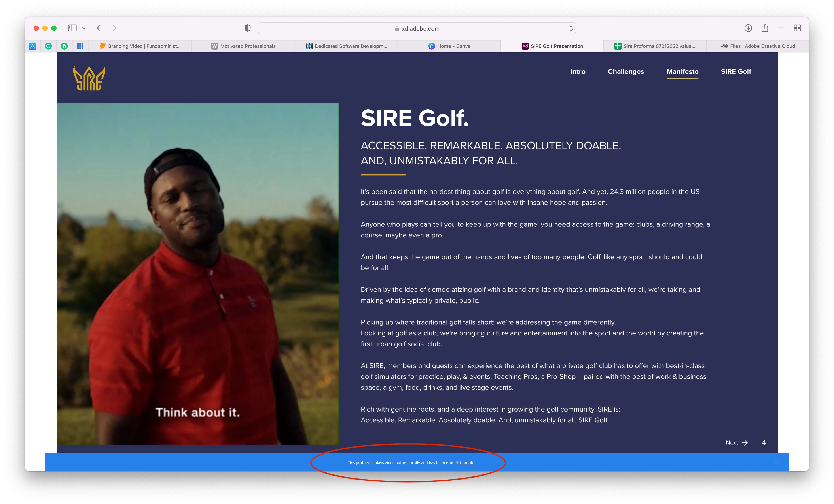Expand the sidebar tab group dropdown chevron
This screenshot has height=504, width=834.
[x=84, y=28]
